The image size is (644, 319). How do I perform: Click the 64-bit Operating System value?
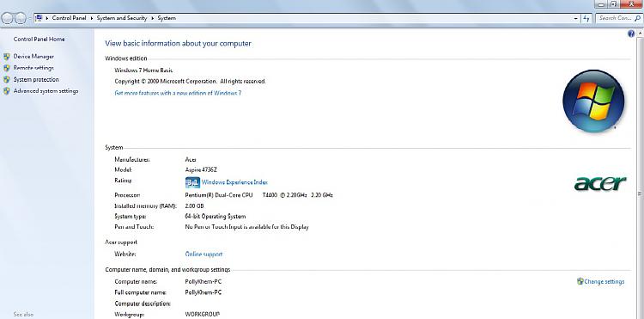(x=216, y=216)
